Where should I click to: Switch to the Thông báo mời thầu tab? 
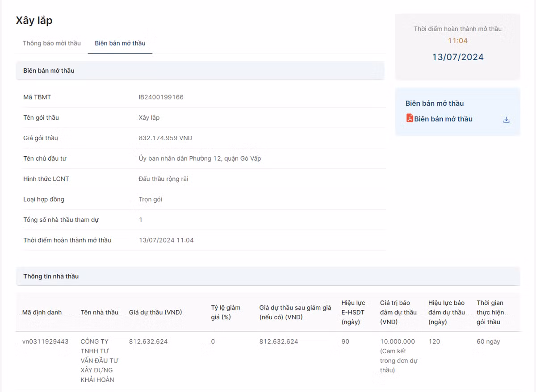pyautogui.click(x=52, y=43)
